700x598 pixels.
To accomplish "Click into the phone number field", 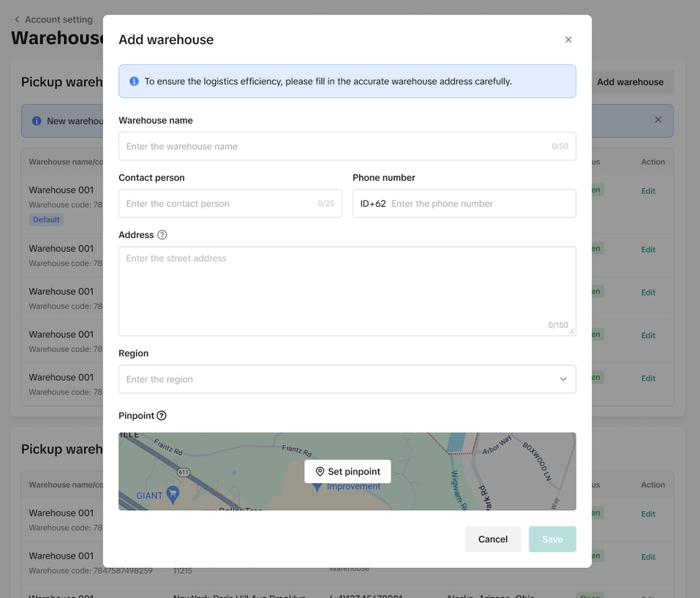I will [x=479, y=203].
